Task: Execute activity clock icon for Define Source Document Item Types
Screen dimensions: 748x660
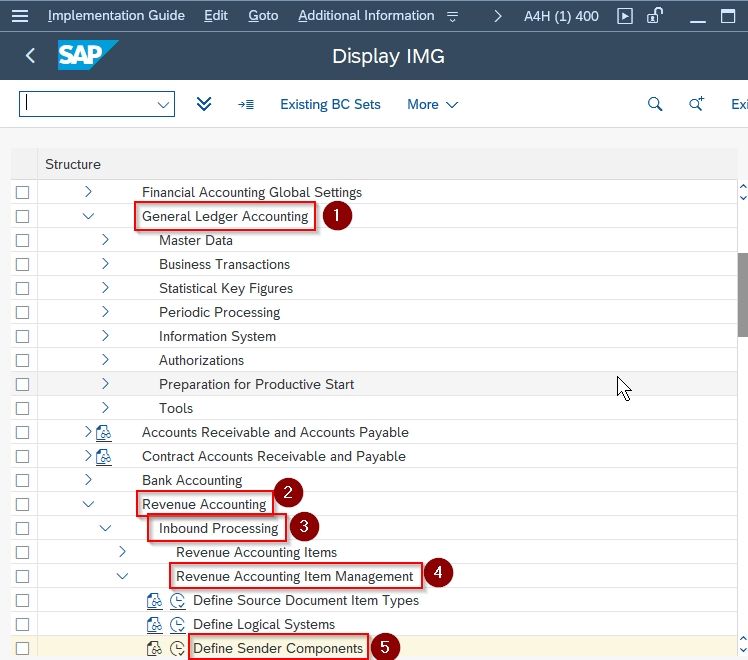Action: click(177, 600)
